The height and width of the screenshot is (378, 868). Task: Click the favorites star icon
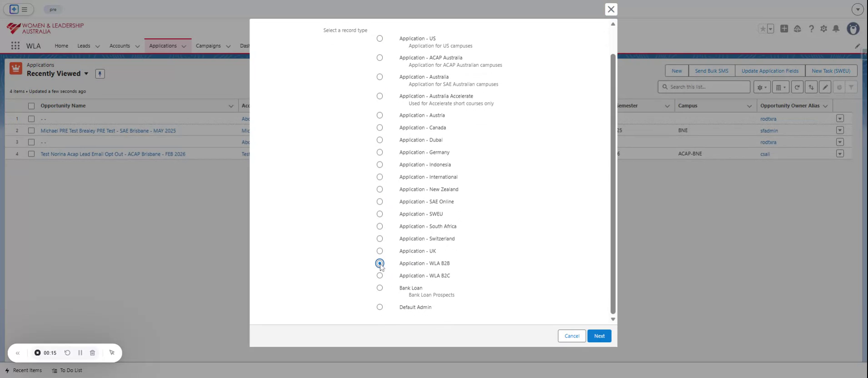point(763,29)
